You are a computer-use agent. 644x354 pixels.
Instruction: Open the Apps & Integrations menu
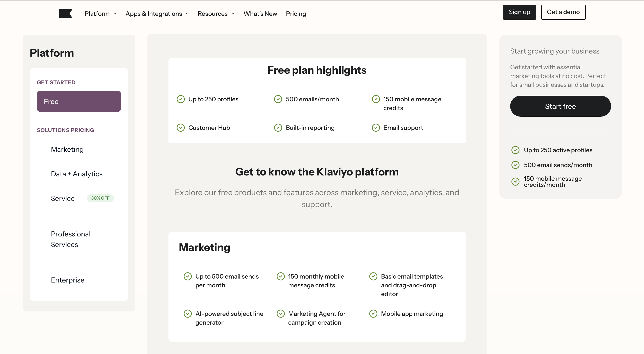tap(154, 14)
